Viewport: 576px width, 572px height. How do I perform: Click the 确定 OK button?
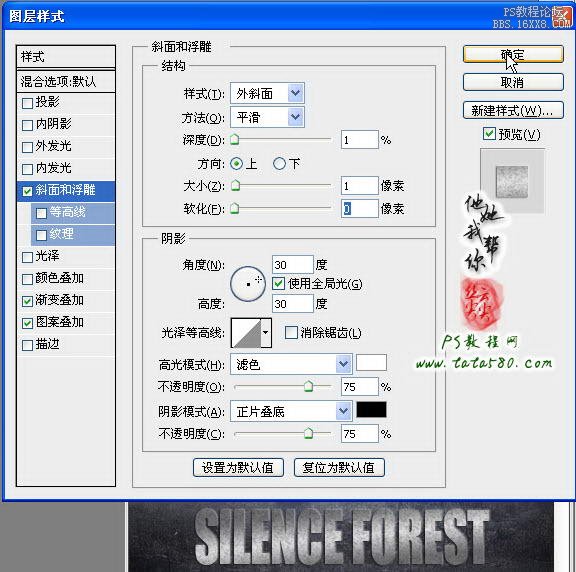pyautogui.click(x=513, y=54)
